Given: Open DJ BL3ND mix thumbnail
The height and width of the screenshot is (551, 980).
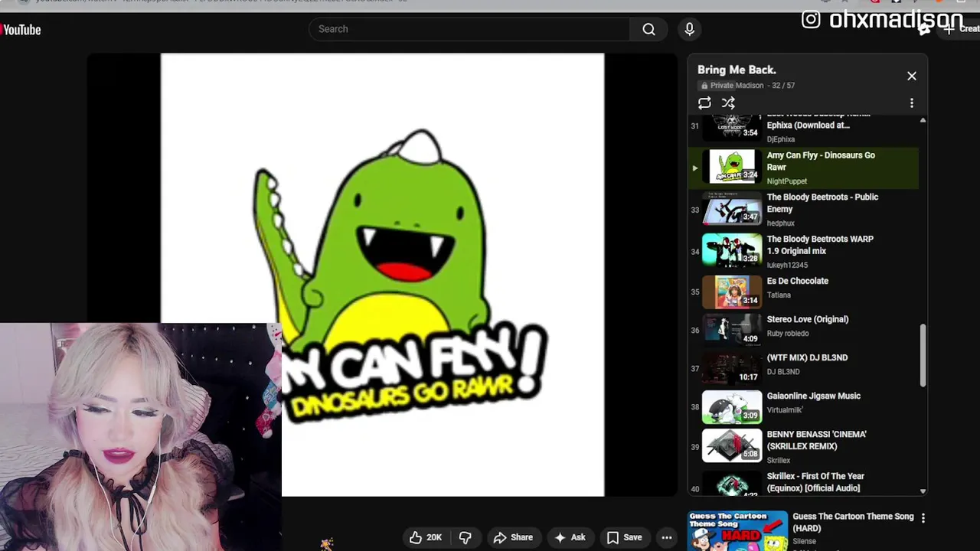Looking at the screenshot, I should point(732,369).
